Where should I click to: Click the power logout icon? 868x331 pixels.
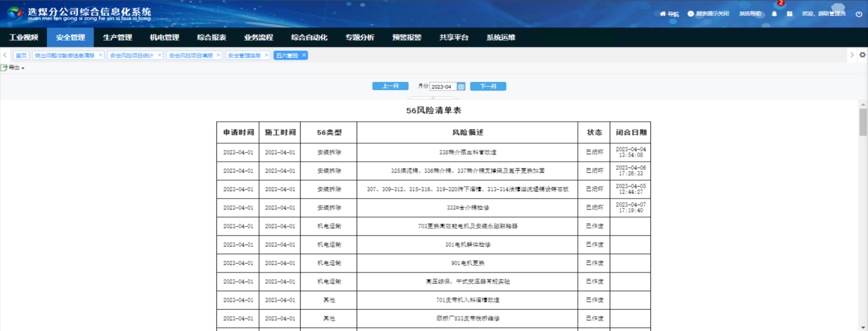(x=859, y=14)
